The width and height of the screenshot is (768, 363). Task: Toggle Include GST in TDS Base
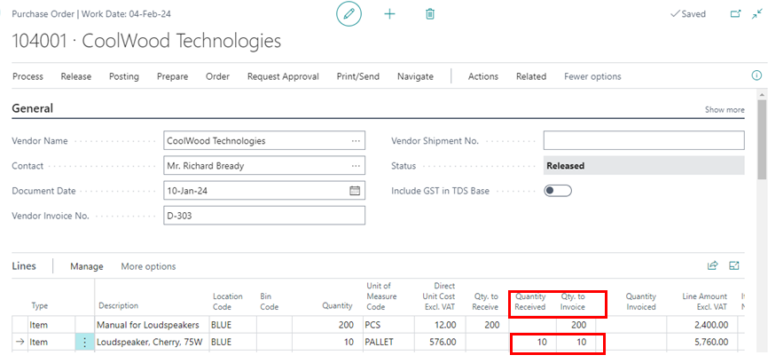click(x=558, y=191)
